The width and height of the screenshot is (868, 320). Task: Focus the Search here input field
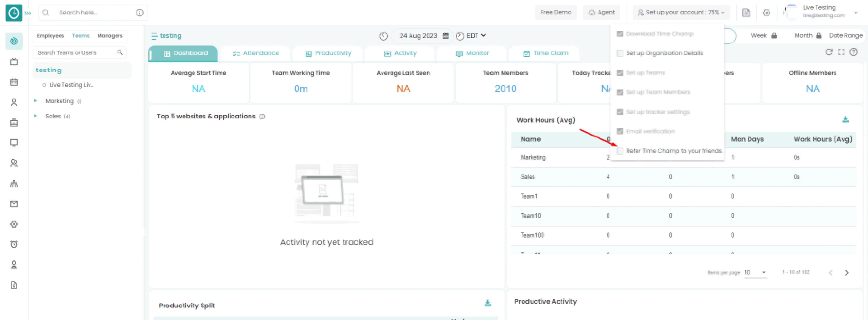point(93,12)
